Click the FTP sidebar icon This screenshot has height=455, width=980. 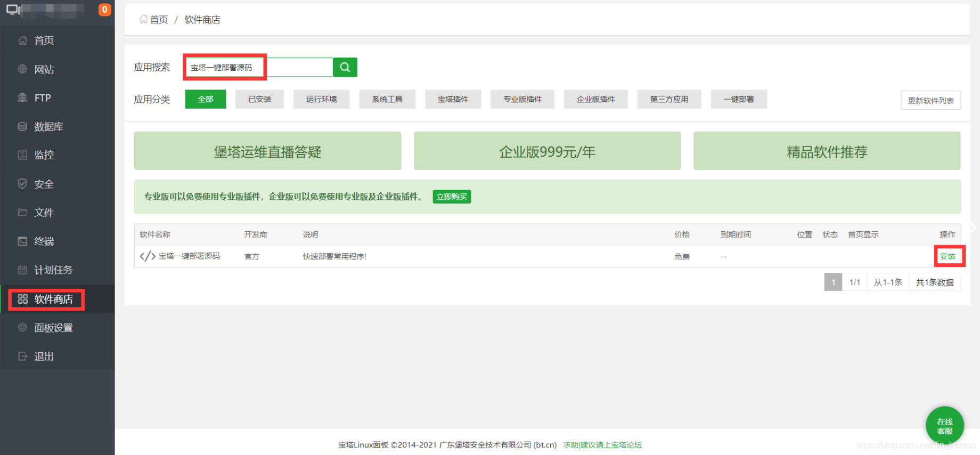[x=22, y=97]
